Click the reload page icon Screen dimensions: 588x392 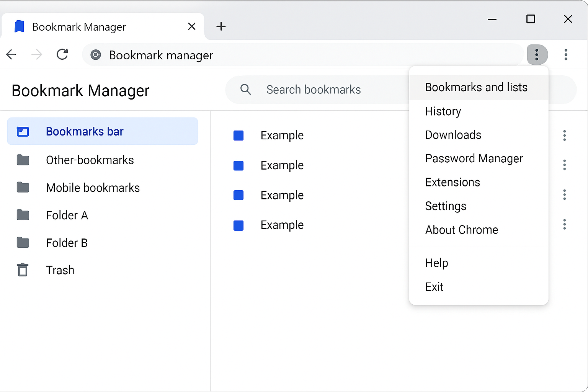[x=62, y=54]
